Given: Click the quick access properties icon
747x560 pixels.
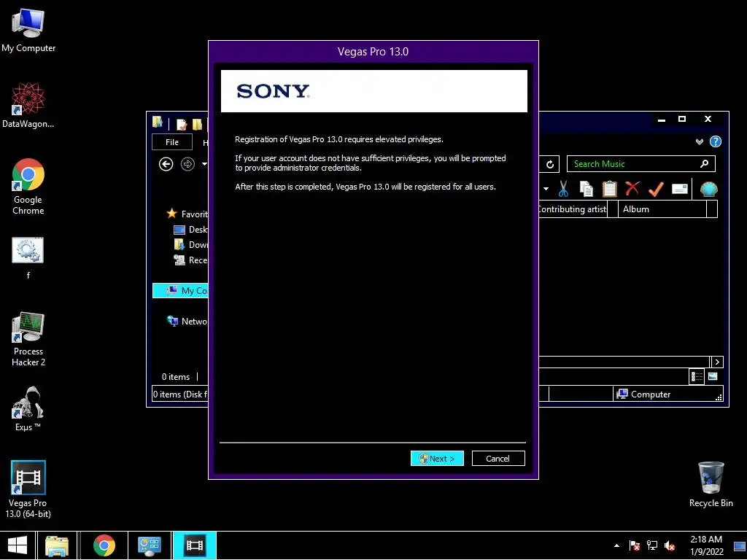Looking at the screenshot, I should point(182,124).
